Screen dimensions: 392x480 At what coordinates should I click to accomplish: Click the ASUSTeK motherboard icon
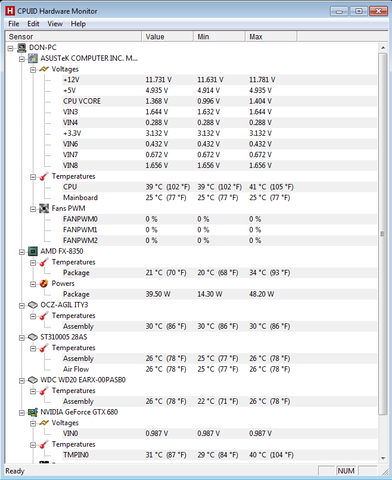33,59
